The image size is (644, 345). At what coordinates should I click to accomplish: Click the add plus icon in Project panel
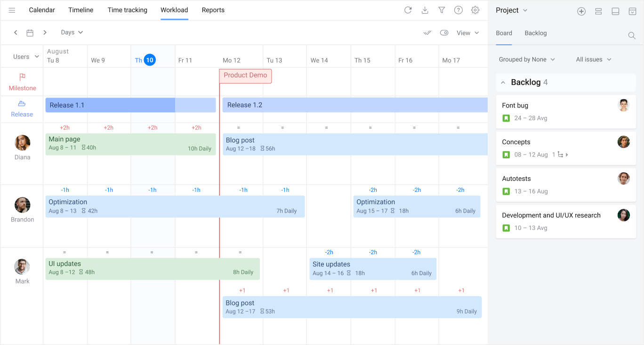(x=581, y=11)
